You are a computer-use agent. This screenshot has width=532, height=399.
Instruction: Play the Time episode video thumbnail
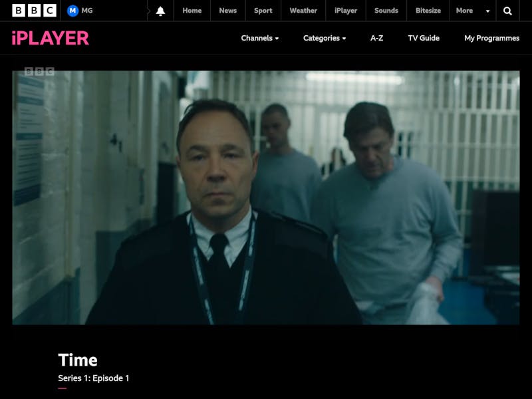(x=266, y=198)
